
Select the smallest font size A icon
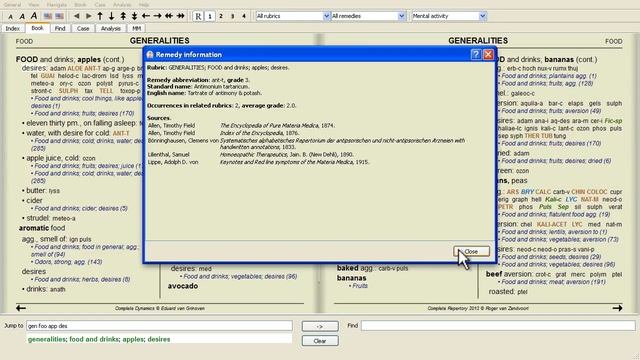11,17
